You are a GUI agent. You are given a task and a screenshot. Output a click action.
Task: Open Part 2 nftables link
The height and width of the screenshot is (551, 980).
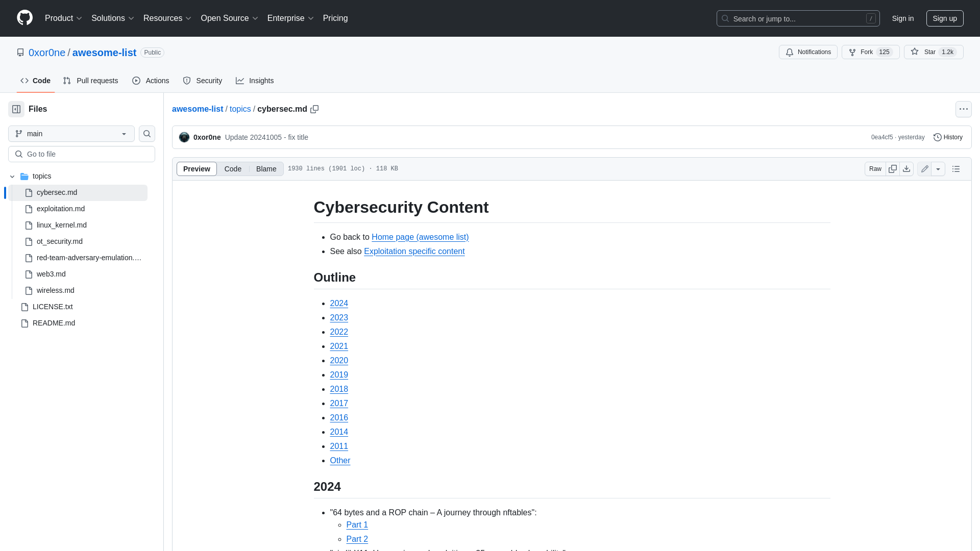coord(357,539)
